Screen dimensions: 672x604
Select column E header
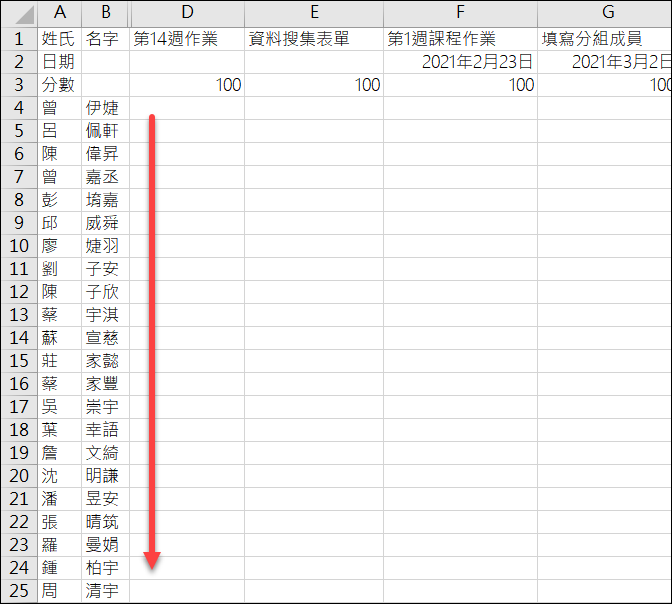pyautogui.click(x=314, y=13)
